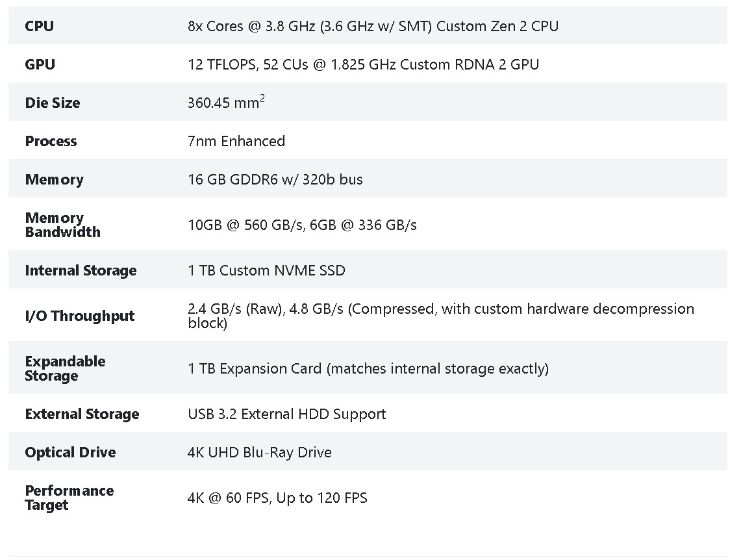Screen dimensions: 741x560
Task: Select the Custom Zen 2 CPU specification text
Action: (373, 27)
